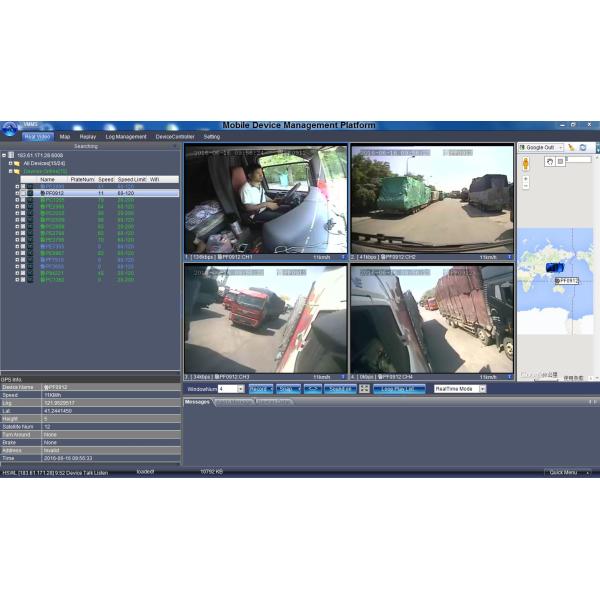The width and height of the screenshot is (600, 600).
Task: Collapse the Device Online group
Action: click(11, 171)
